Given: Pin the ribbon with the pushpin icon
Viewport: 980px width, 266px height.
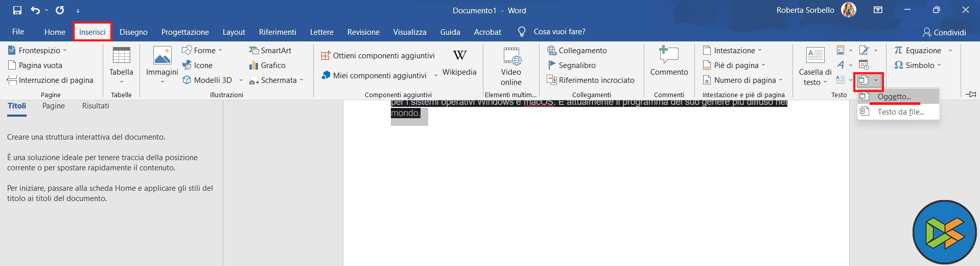Looking at the screenshot, I should coord(971,94).
